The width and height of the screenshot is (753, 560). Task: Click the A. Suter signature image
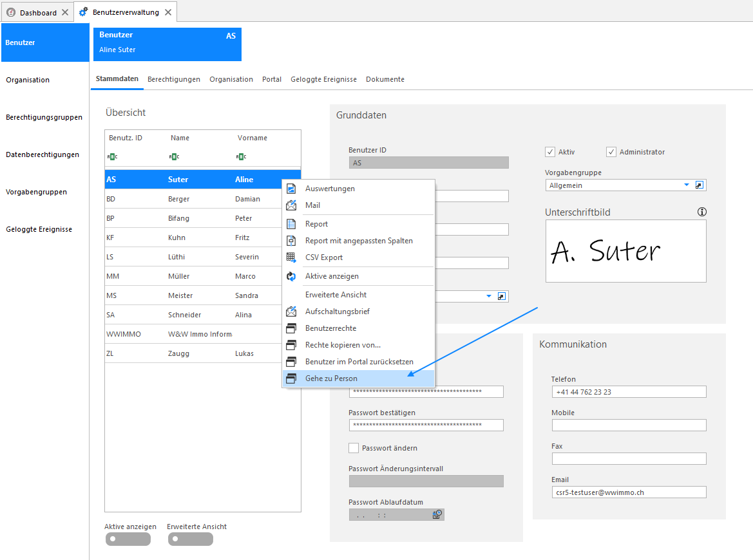625,251
